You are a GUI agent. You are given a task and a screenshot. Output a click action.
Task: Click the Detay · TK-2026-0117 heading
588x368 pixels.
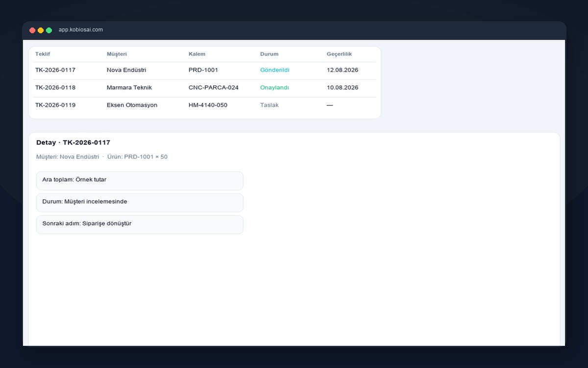[73, 142]
